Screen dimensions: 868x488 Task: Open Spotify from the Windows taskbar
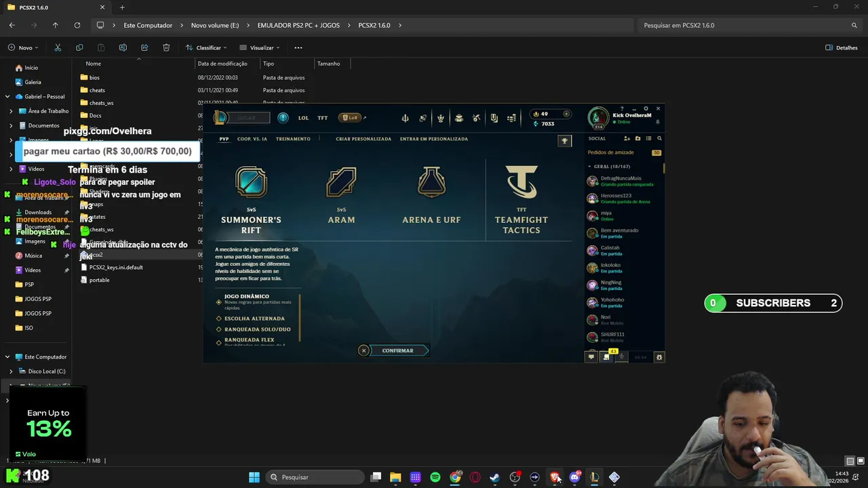pyautogui.click(x=435, y=477)
